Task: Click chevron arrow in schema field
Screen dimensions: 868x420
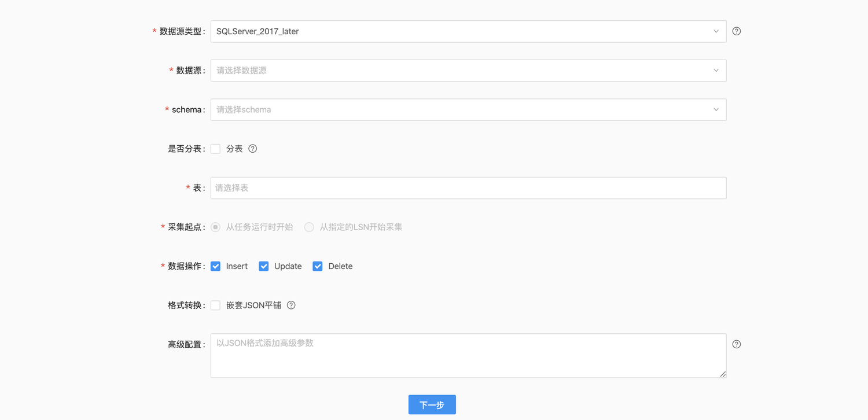Action: coord(716,110)
